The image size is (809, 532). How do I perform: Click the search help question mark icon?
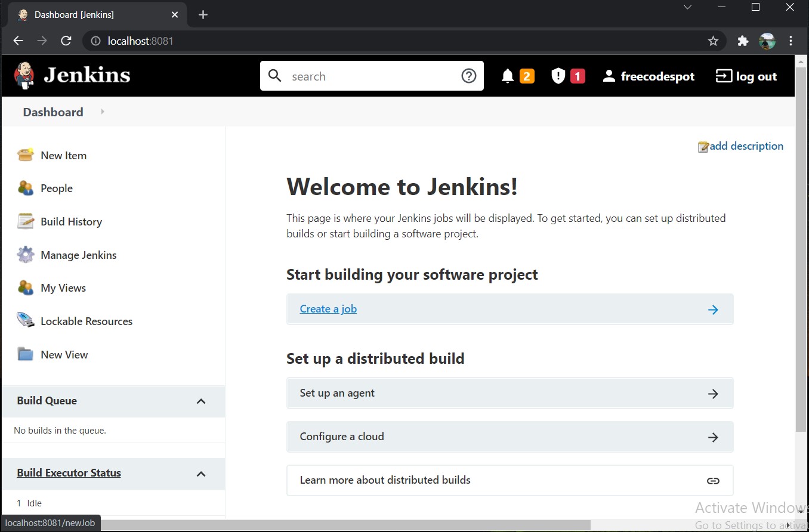tap(469, 76)
